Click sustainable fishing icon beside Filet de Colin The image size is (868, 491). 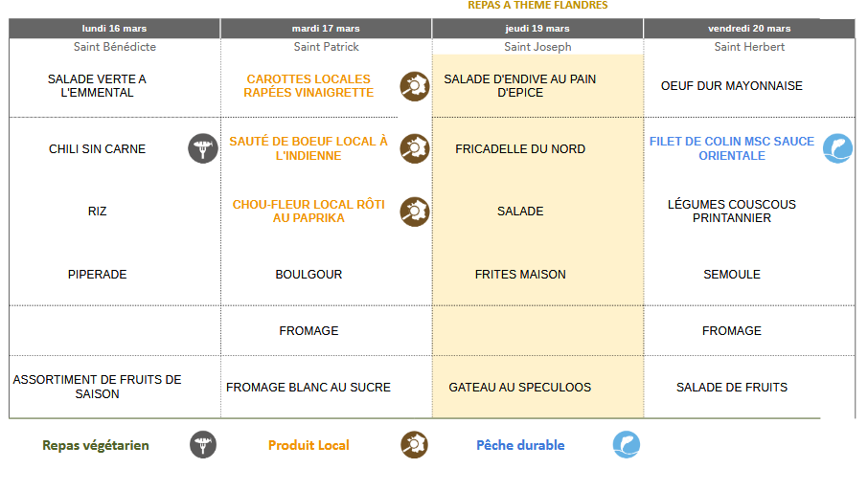click(x=837, y=148)
